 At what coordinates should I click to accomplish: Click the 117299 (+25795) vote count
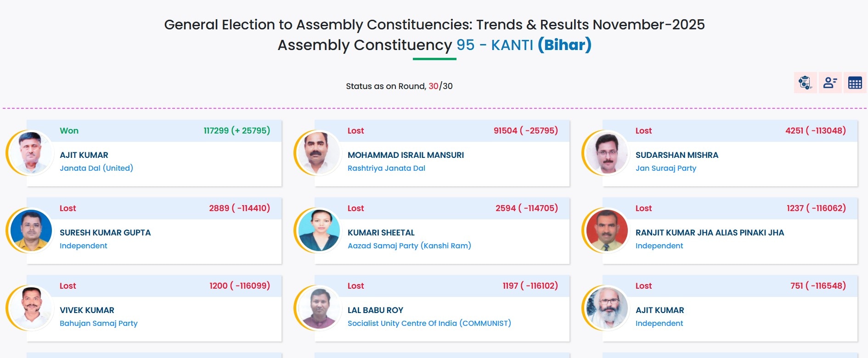tap(237, 131)
